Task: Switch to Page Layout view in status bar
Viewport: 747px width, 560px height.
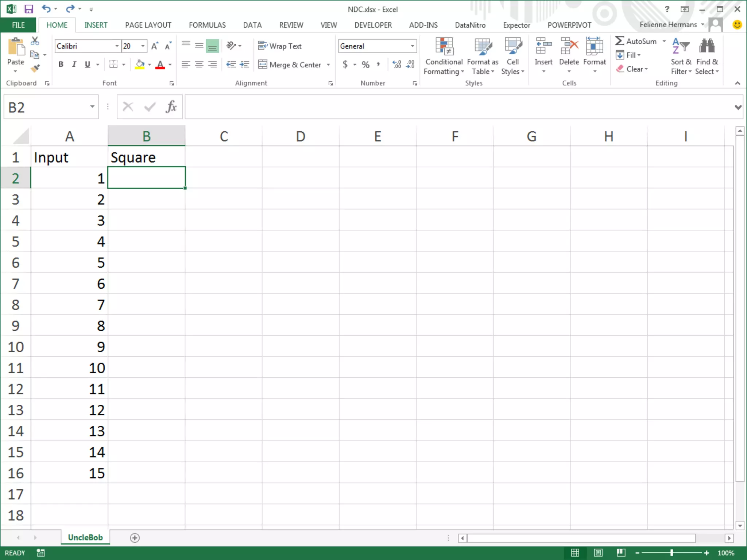Action: [598, 553]
